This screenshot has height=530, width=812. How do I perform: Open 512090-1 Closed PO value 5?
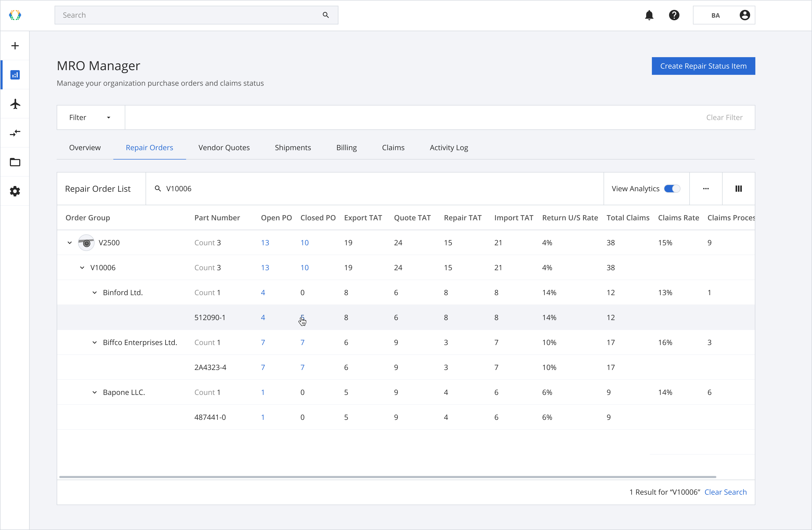(x=302, y=317)
